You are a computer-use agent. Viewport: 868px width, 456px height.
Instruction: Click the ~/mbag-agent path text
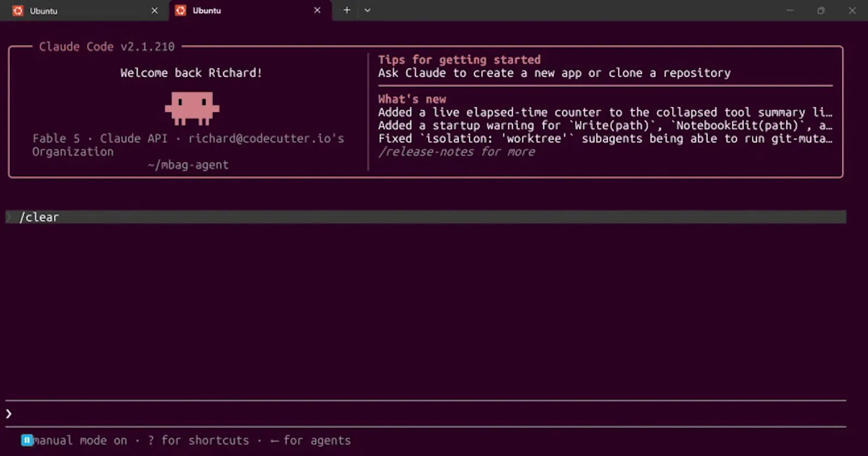[x=188, y=165]
